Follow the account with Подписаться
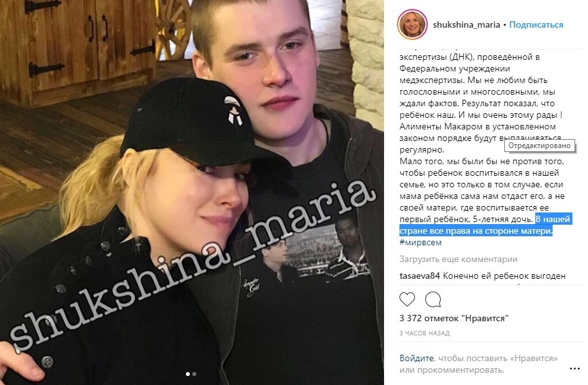The height and width of the screenshot is (385, 588). (536, 24)
